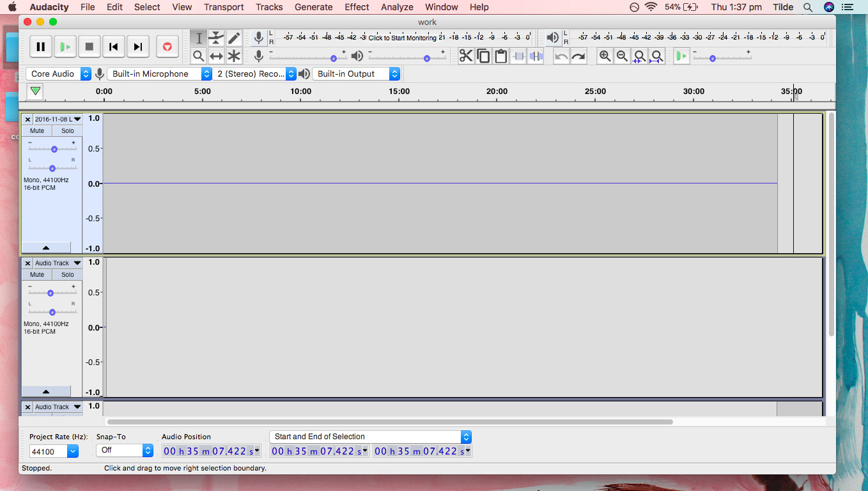Click the Silence audio icon
This screenshot has height=491, width=868.
click(x=536, y=56)
